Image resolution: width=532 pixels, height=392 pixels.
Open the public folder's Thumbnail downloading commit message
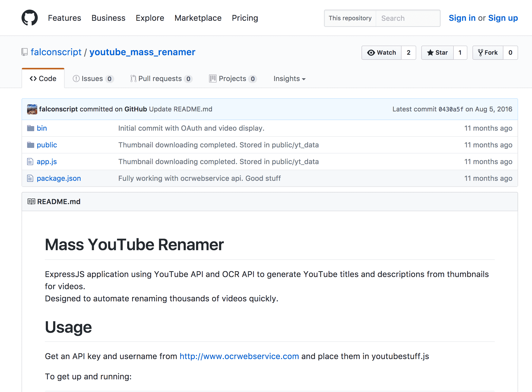pyautogui.click(x=219, y=145)
